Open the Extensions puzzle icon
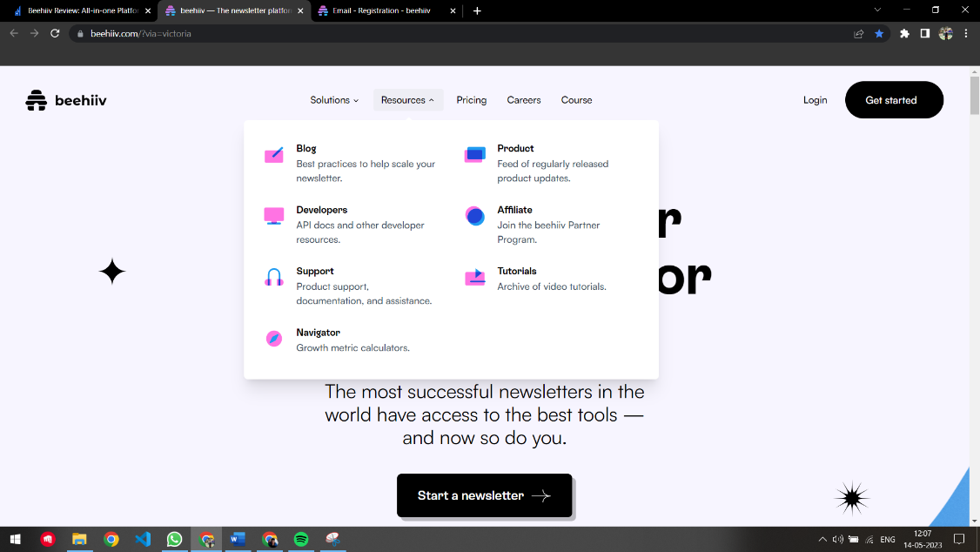 click(904, 34)
